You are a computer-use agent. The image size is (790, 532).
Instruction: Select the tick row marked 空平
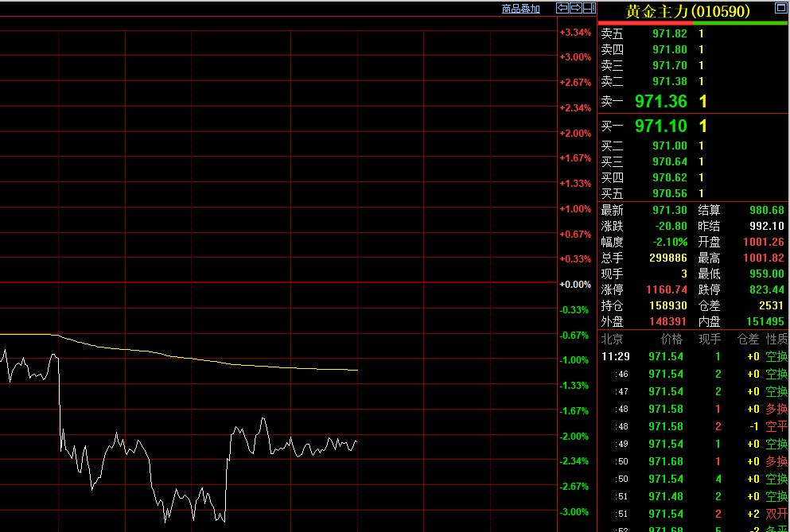(x=694, y=427)
